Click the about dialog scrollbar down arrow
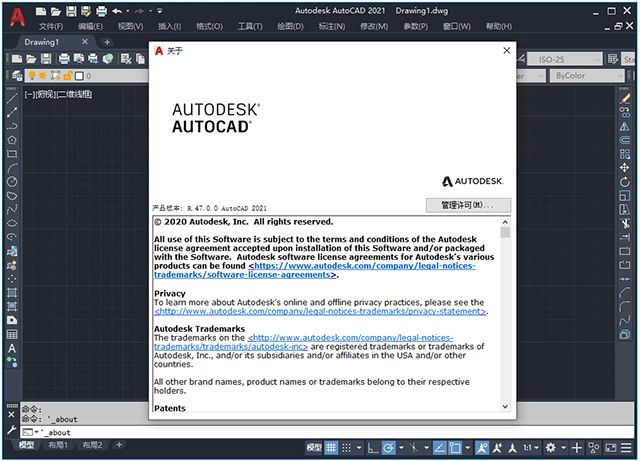 point(505,407)
